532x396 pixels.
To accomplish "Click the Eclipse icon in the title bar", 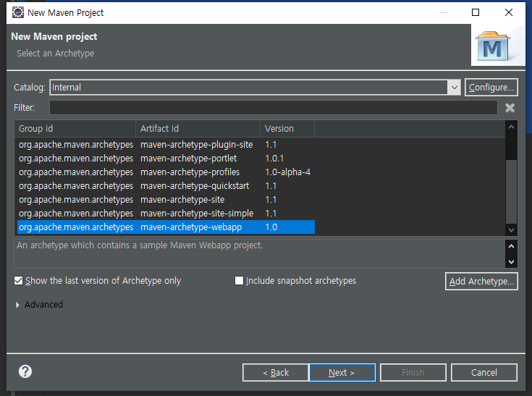I will coord(17,12).
